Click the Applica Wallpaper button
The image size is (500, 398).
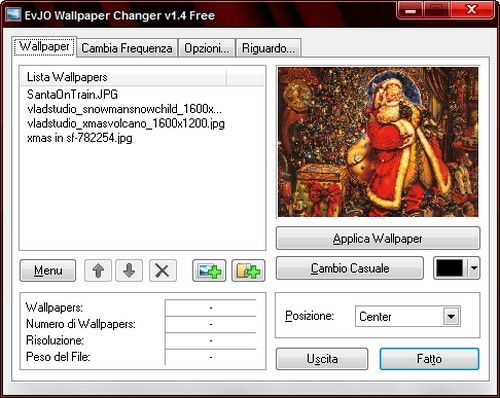pos(378,238)
